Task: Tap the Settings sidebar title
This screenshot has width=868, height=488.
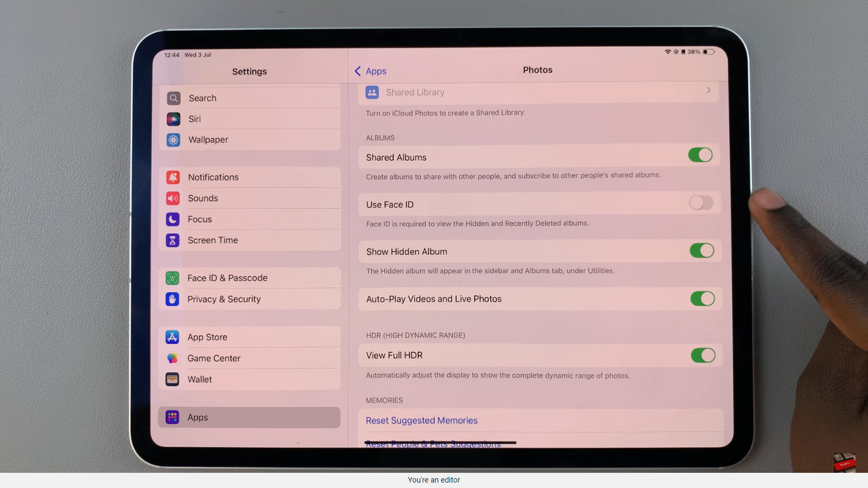Action: (250, 72)
